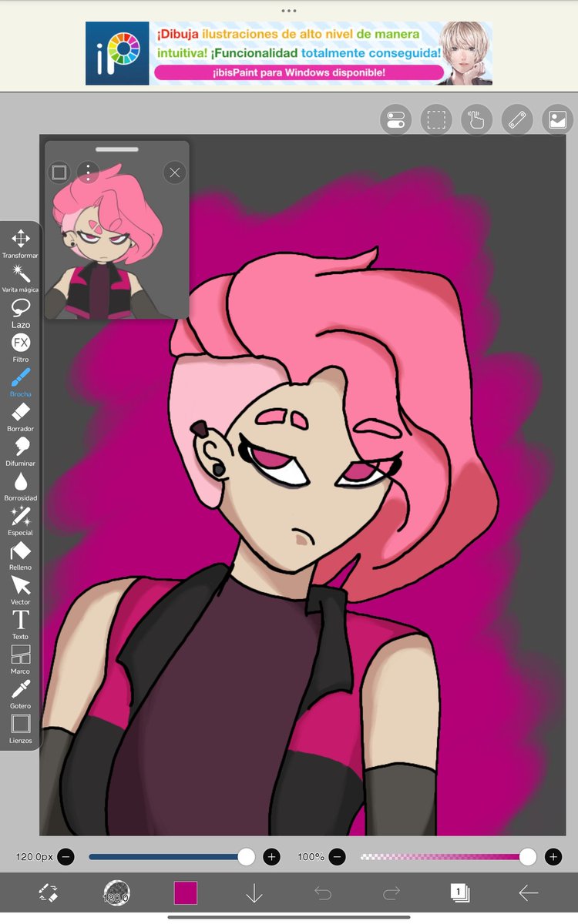
Task: Tap the down arrow hide toolbar button
Action: (254, 893)
